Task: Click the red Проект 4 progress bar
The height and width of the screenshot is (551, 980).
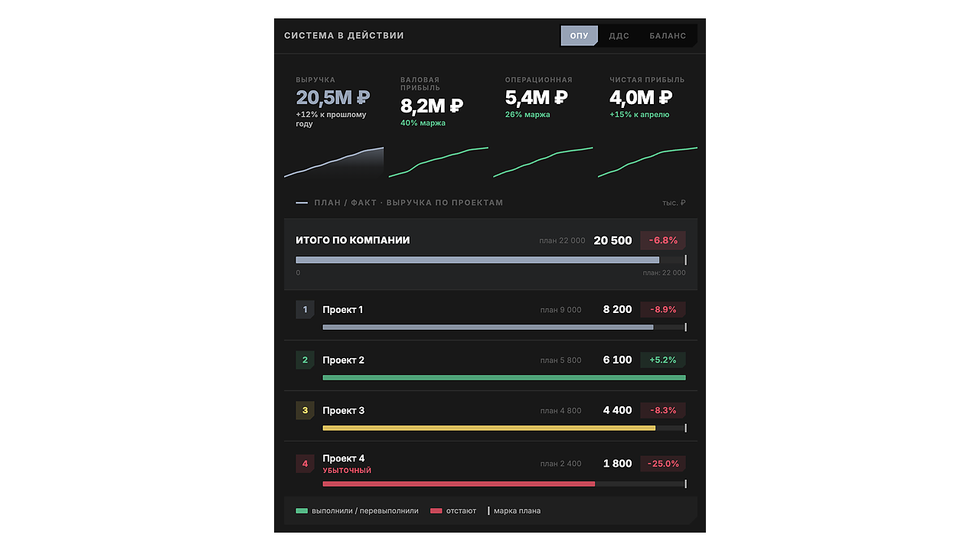Action: tap(504, 484)
